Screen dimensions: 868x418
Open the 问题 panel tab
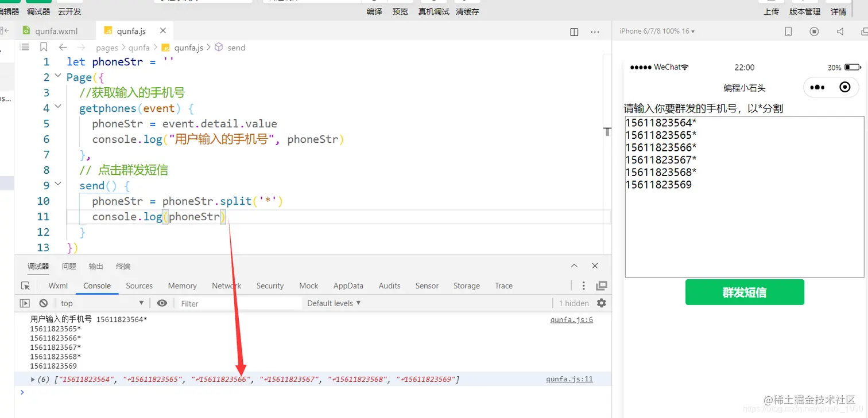(69, 266)
